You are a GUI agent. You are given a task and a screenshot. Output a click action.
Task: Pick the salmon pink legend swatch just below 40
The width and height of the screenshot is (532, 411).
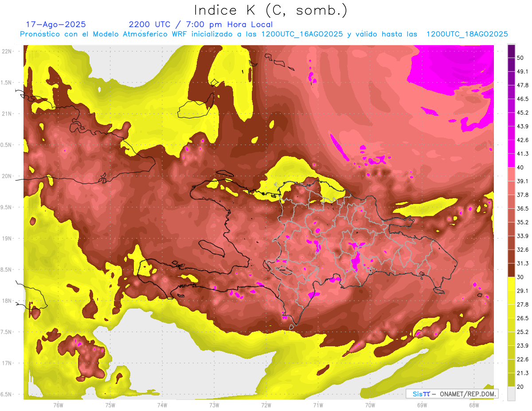(x=512, y=174)
